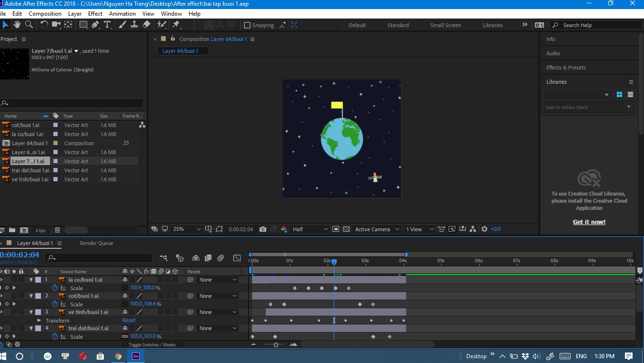Select the Rotation tool
This screenshot has width=644, height=363.
(x=44, y=25)
